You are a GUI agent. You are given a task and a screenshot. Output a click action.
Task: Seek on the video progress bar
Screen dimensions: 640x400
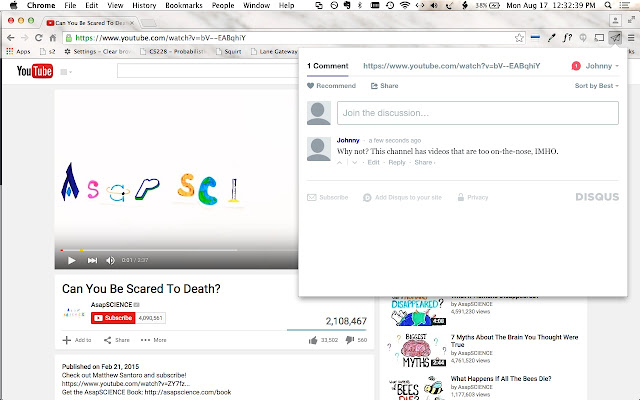pyautogui.click(x=150, y=250)
